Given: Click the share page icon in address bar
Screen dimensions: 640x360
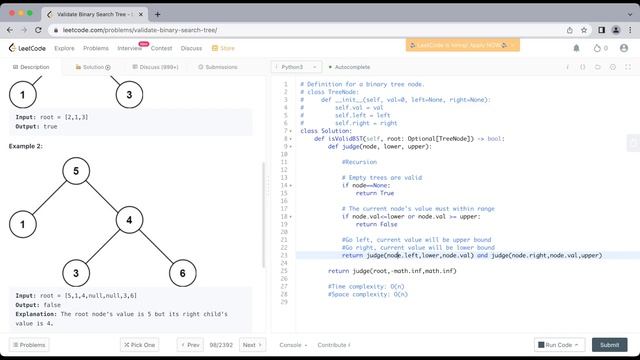Looking at the screenshot, I should coord(570,30).
